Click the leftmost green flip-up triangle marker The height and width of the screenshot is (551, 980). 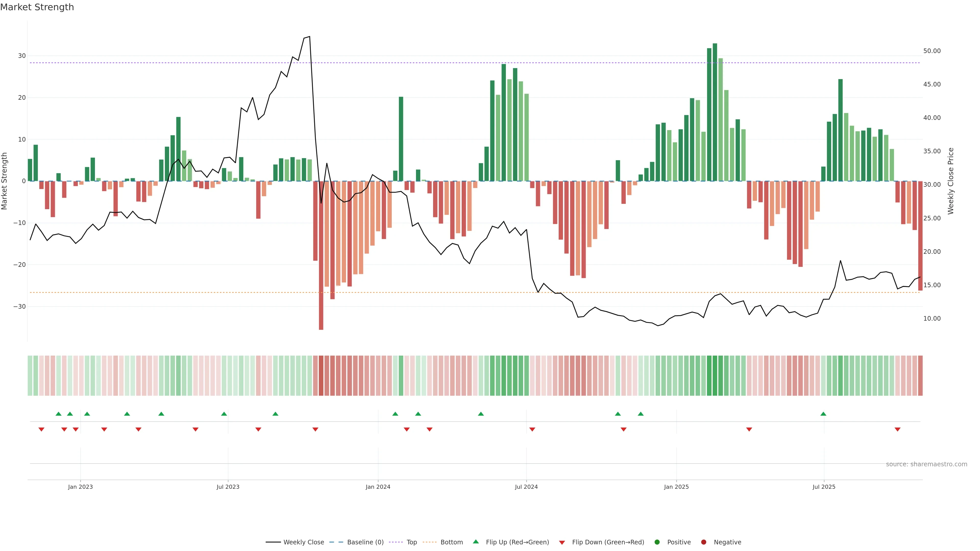click(x=58, y=414)
